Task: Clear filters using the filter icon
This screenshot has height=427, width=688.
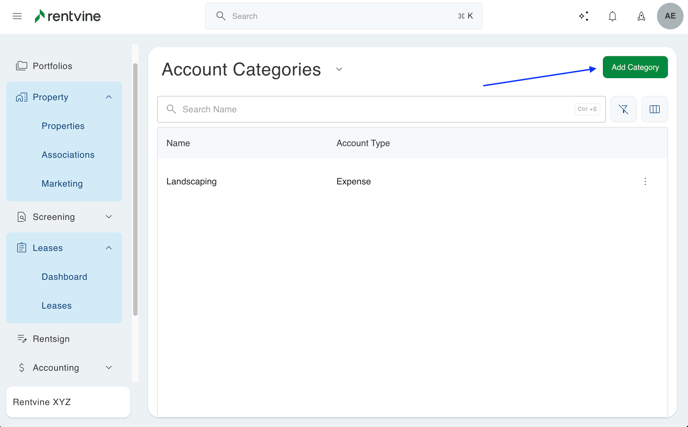Action: tap(623, 109)
